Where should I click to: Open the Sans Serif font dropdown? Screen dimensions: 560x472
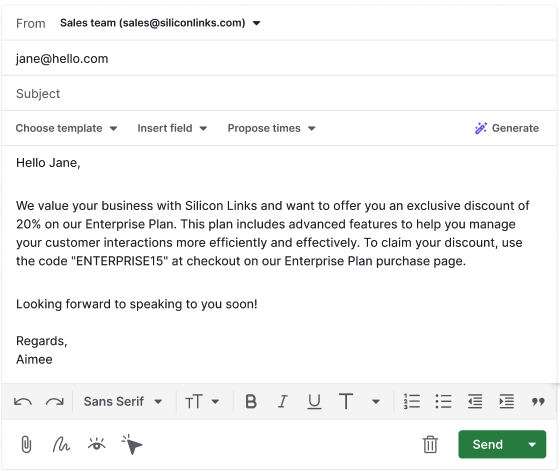[123, 401]
